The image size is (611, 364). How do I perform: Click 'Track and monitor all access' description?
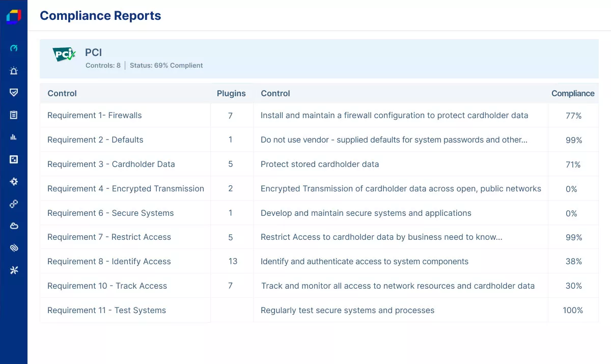pyautogui.click(x=398, y=286)
